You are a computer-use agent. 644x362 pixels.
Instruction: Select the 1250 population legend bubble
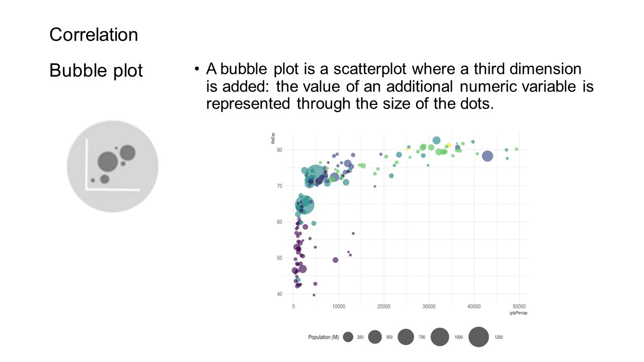(x=478, y=337)
